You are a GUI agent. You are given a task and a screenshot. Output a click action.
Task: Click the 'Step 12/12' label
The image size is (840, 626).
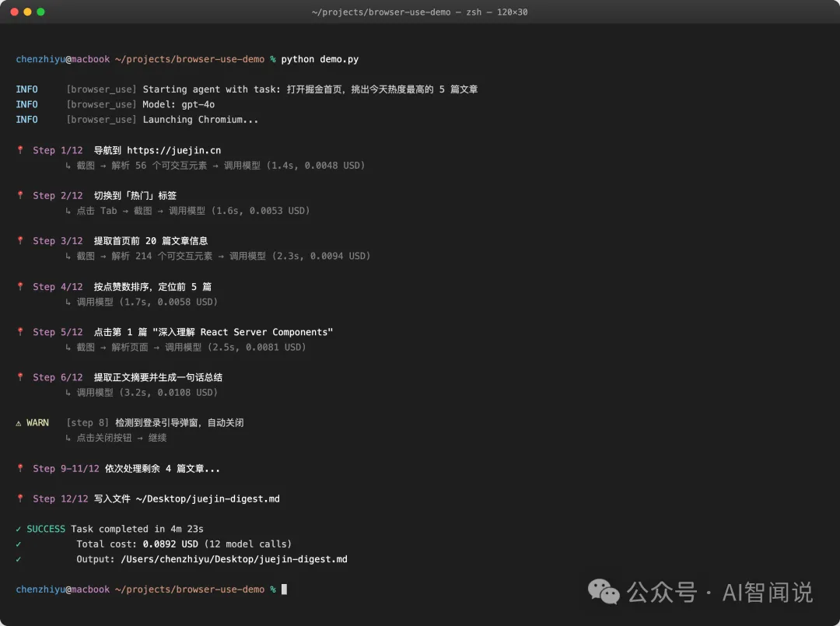tap(61, 498)
